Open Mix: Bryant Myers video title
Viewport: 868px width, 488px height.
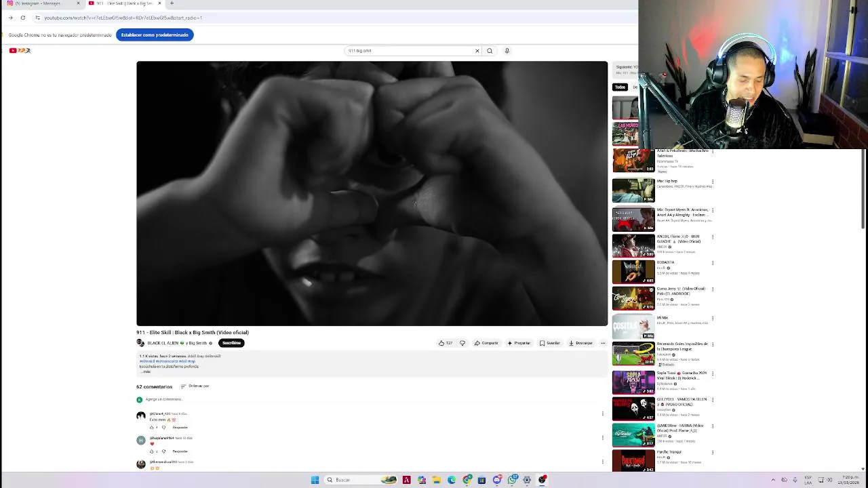click(x=682, y=212)
